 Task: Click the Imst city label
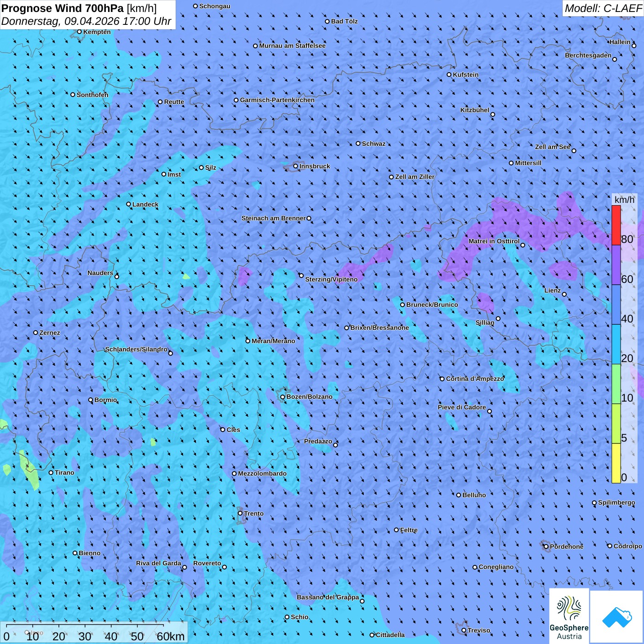click(x=174, y=174)
